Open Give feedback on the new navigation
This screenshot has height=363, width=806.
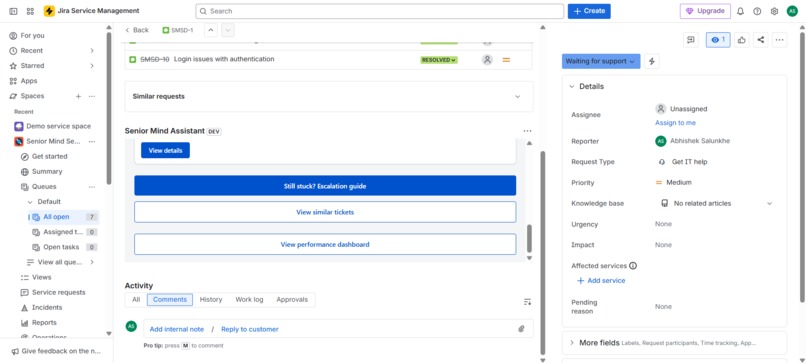56,351
